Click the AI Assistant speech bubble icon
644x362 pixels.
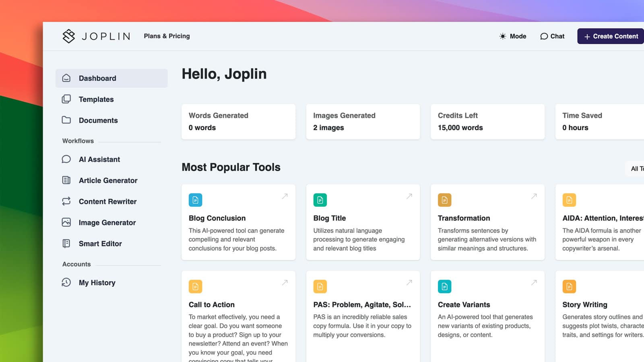point(66,159)
